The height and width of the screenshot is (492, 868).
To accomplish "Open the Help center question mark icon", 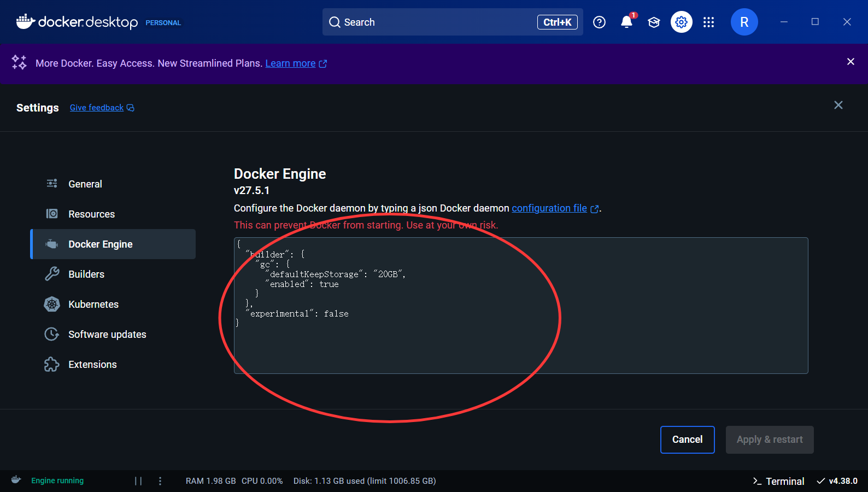I will pyautogui.click(x=599, y=22).
